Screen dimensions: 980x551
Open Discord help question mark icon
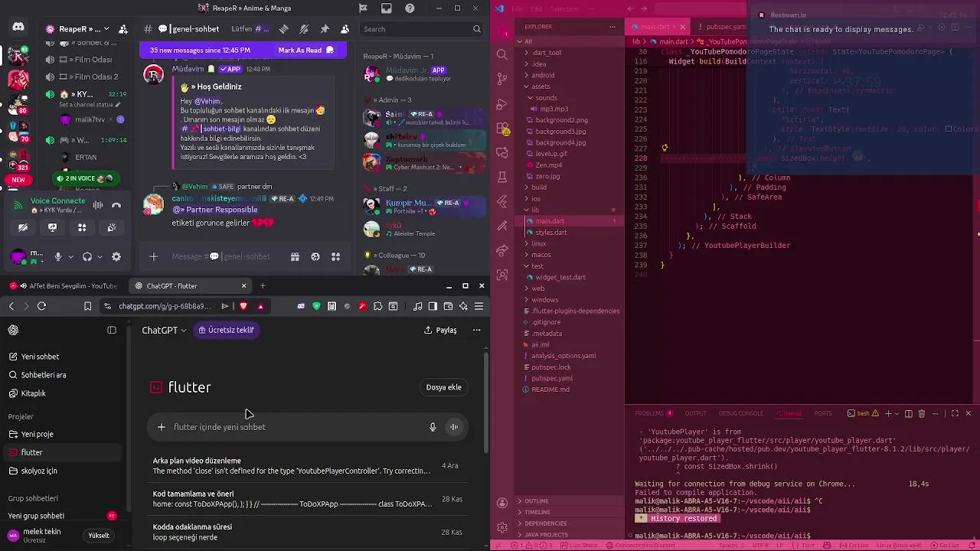[x=410, y=8]
